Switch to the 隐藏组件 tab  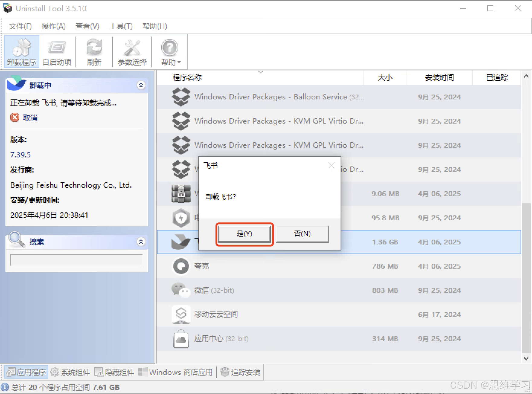coord(114,372)
